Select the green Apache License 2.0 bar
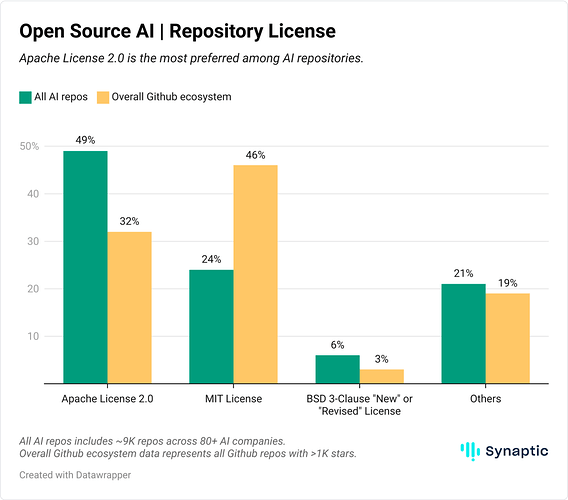The width and height of the screenshot is (568, 500). point(85,267)
